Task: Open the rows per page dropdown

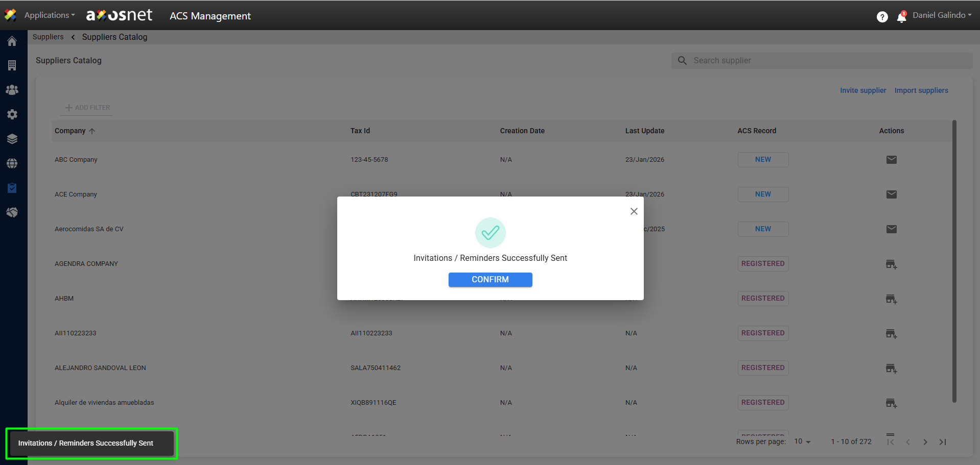Action: pyautogui.click(x=802, y=442)
